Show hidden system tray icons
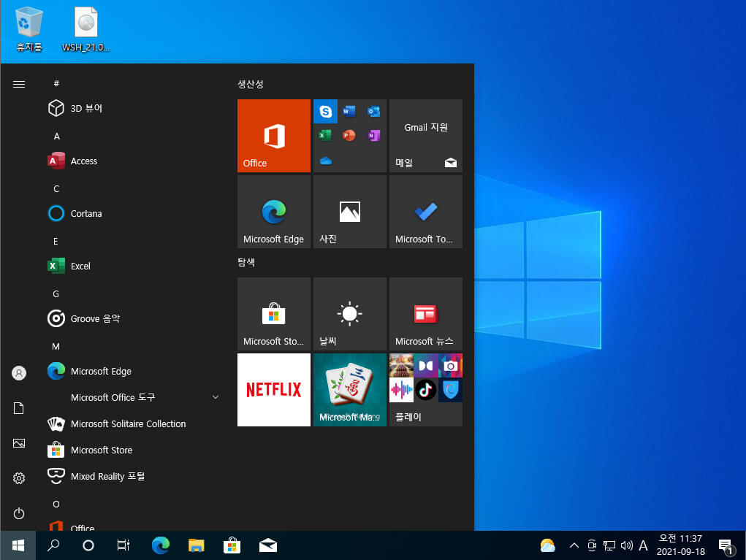Screen dimensions: 746x560 [x=574, y=545]
